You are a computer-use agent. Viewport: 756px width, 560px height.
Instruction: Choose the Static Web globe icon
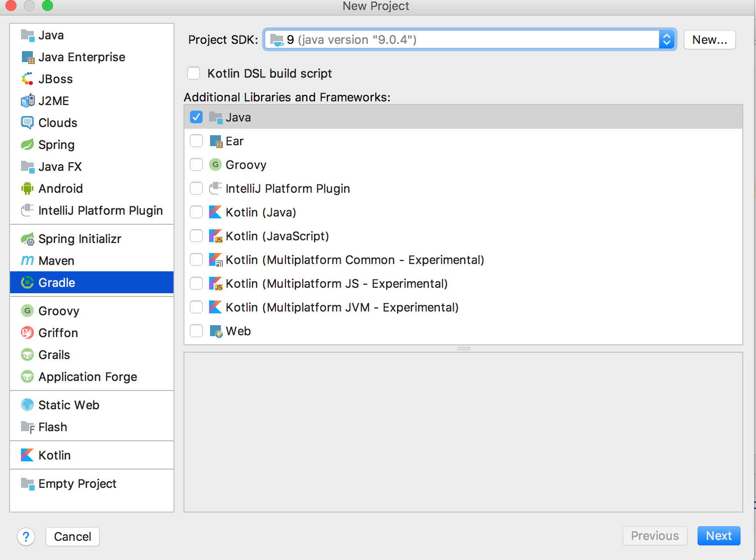tap(27, 405)
